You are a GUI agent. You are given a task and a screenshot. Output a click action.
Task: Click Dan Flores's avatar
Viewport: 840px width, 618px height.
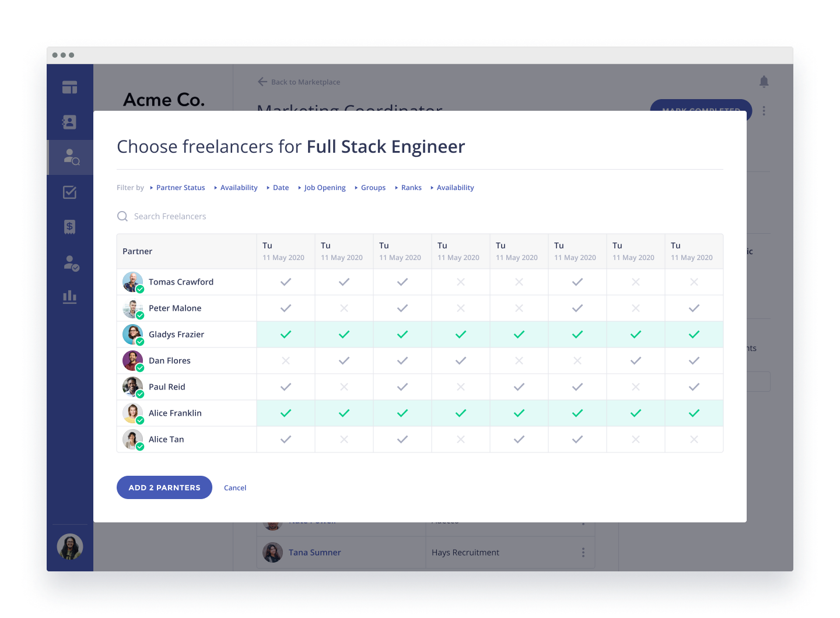click(133, 361)
